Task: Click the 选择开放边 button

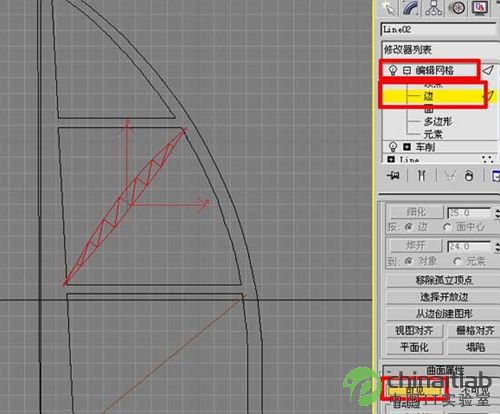Action: coord(444,297)
